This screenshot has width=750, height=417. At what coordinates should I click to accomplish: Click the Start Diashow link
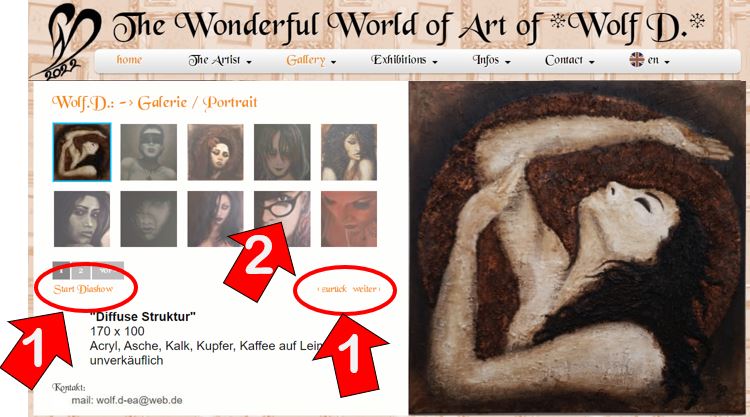(83, 289)
